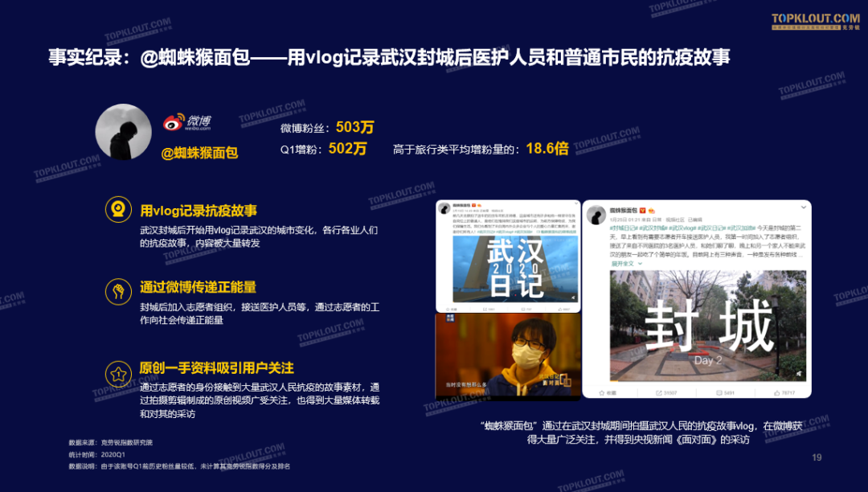
Task: Click the username 蜘蛛猴面包 in 封城 post
Action: click(624, 211)
